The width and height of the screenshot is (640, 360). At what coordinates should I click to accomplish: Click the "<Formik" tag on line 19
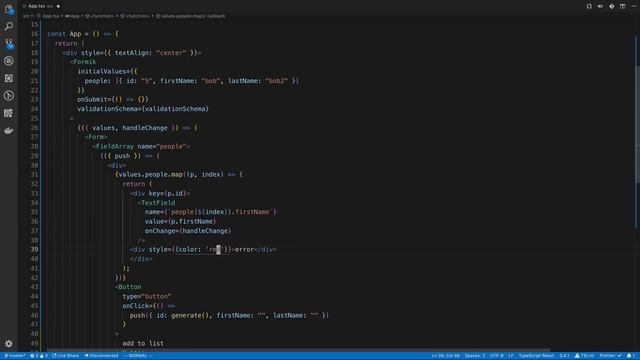point(83,62)
